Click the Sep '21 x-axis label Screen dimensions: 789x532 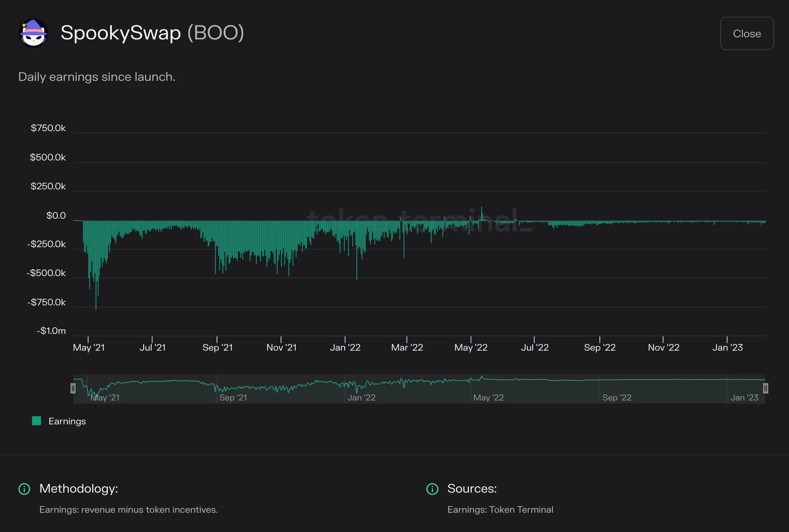[217, 348]
